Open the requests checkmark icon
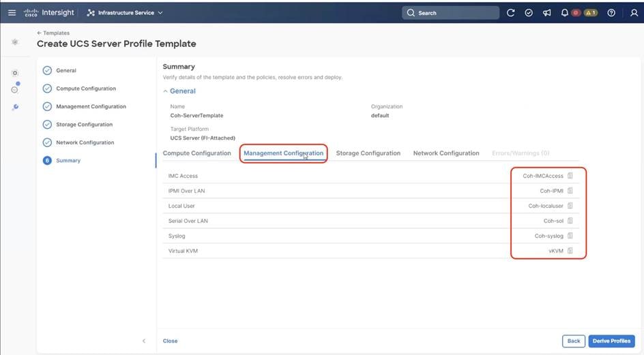This screenshot has height=355, width=644. [529, 13]
